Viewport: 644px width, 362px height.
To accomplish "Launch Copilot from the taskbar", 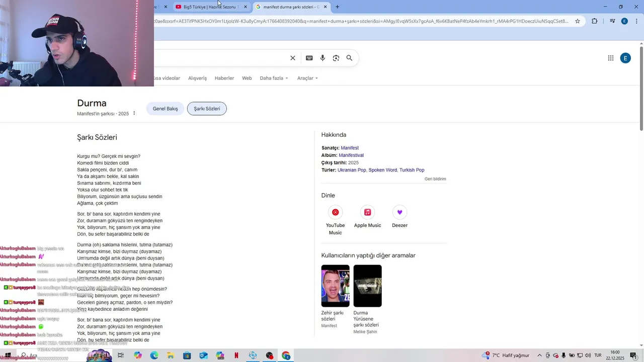I will tap(138, 355).
